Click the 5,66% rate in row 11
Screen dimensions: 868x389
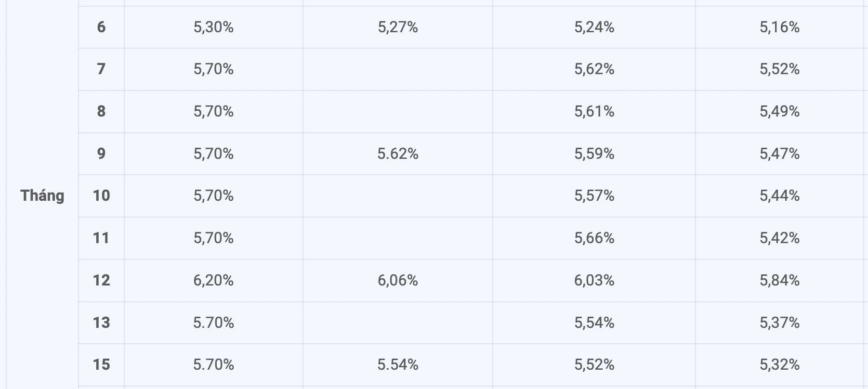[x=594, y=238]
